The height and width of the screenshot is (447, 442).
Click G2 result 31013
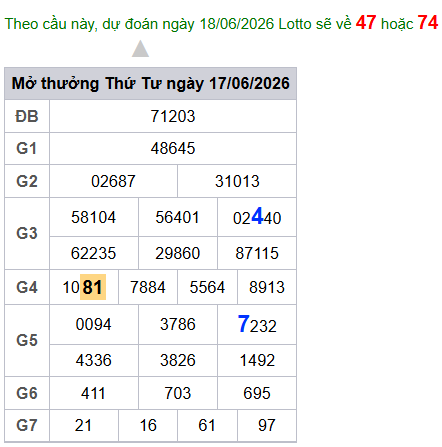coord(237,181)
